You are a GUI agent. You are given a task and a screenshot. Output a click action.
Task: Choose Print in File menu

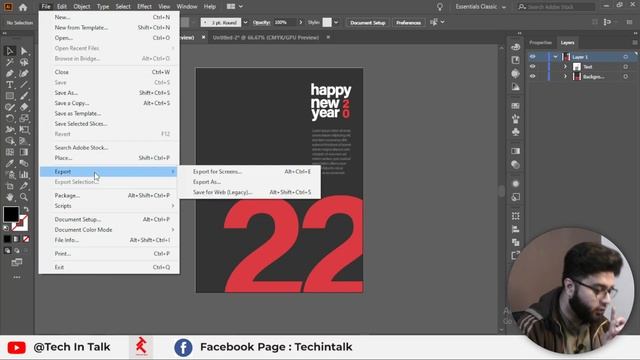pyautogui.click(x=109, y=253)
